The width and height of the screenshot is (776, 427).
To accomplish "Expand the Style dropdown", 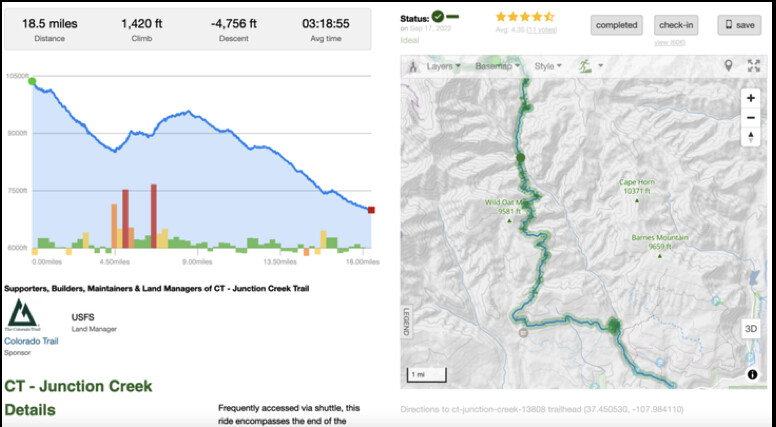I will (546, 66).
